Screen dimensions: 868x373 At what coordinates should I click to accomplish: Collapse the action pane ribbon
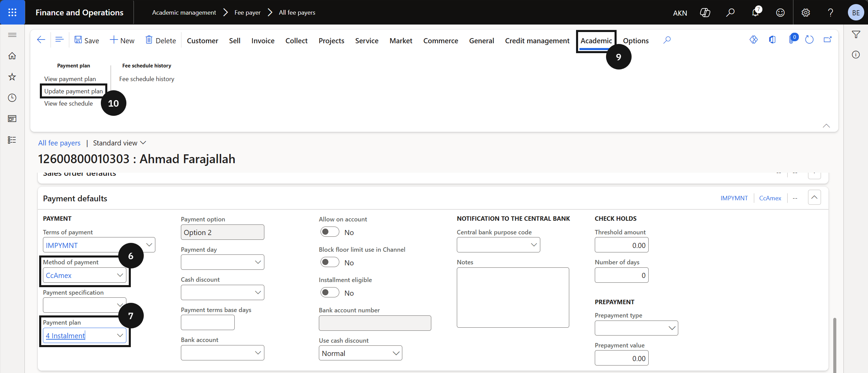click(826, 126)
